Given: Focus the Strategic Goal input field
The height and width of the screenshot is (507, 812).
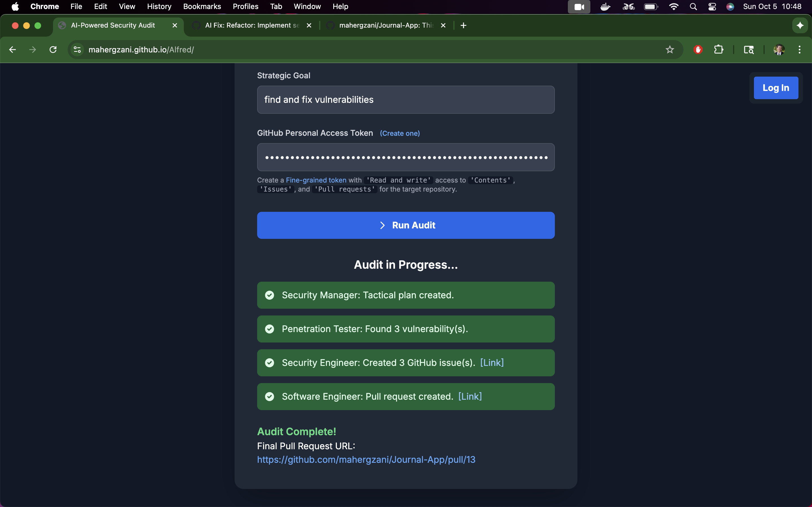Looking at the screenshot, I should pyautogui.click(x=406, y=100).
